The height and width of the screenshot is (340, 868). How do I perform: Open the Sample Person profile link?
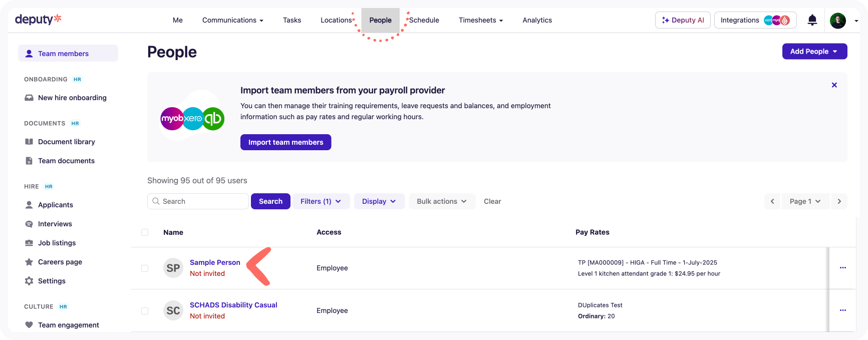[215, 262]
